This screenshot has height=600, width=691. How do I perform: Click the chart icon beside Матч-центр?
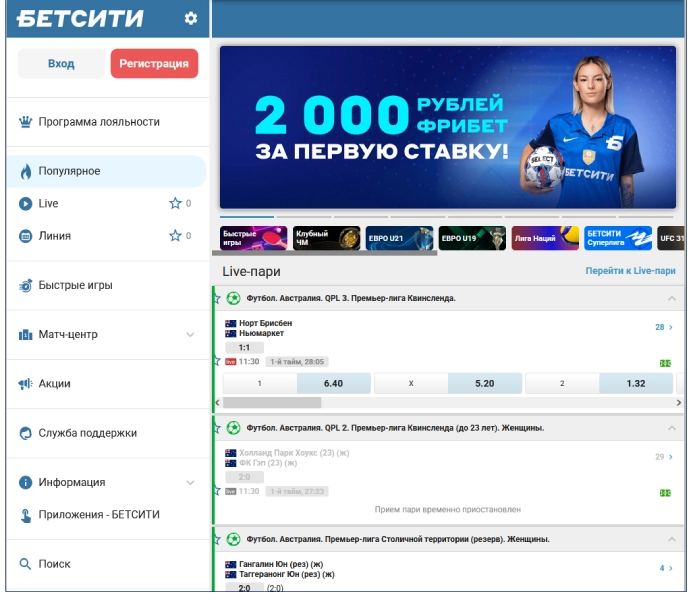click(x=26, y=335)
